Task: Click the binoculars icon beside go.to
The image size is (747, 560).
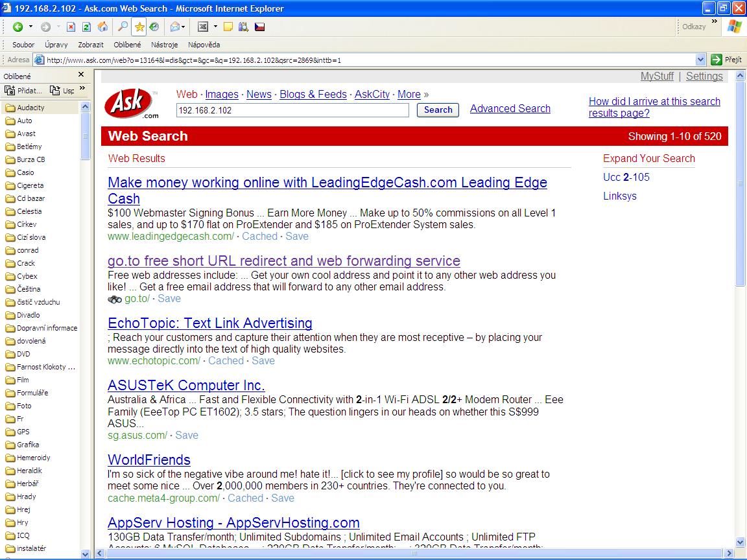Action: point(114,299)
